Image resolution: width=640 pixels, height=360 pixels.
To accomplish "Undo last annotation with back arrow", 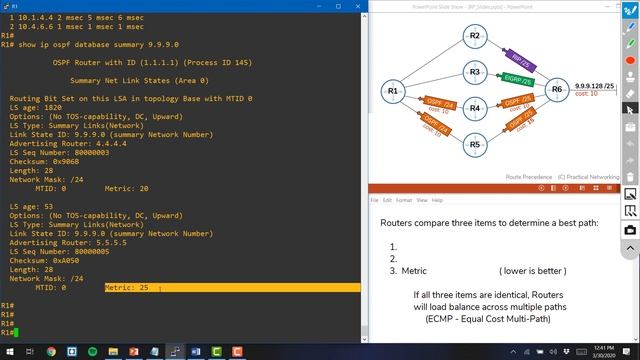I will click(x=630, y=144).
